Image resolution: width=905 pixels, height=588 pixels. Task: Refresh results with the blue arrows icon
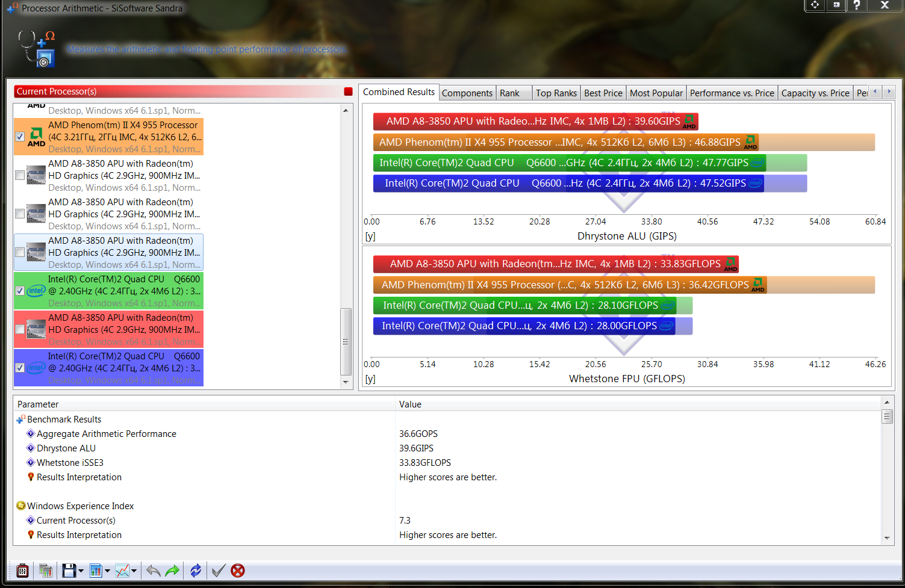click(196, 571)
